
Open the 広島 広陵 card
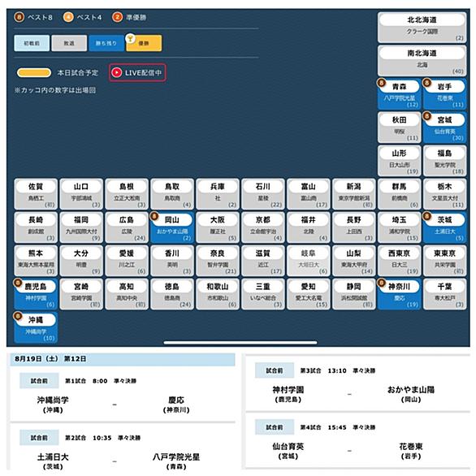(x=127, y=227)
